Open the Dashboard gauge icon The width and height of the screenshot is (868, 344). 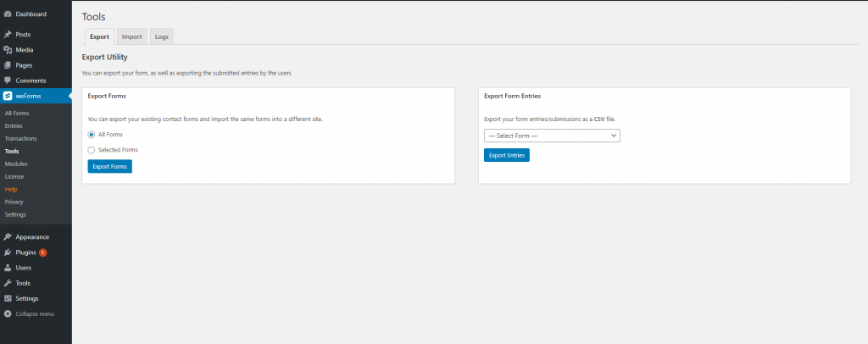(x=8, y=14)
